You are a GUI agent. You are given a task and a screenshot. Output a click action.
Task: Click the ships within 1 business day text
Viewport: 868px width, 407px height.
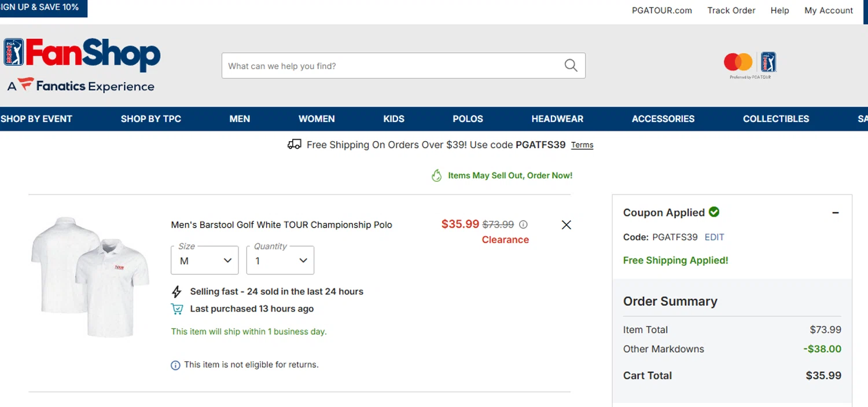[249, 332]
